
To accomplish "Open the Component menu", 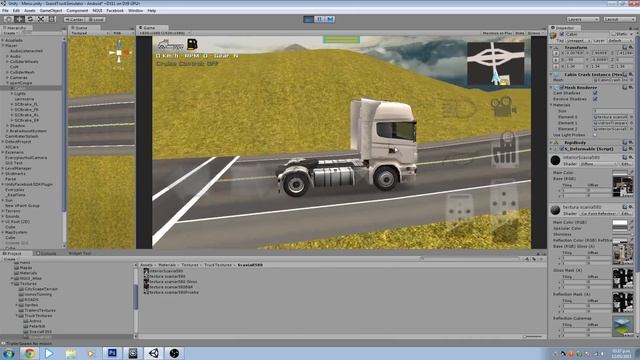I will pyautogui.click(x=77, y=11).
